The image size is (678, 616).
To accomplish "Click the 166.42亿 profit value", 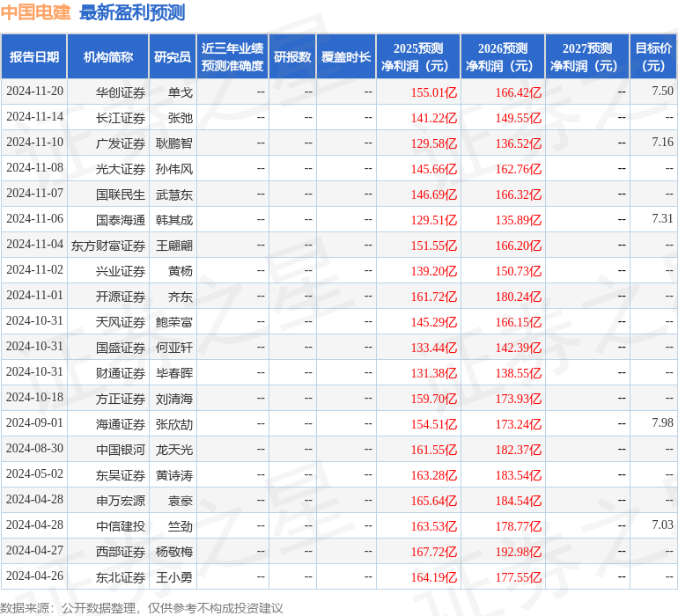I will click(x=518, y=92).
